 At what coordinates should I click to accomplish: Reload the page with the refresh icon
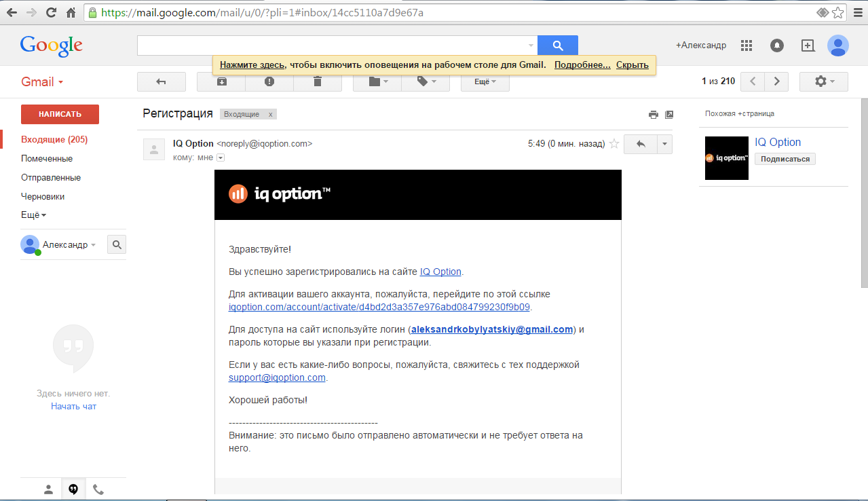click(51, 12)
